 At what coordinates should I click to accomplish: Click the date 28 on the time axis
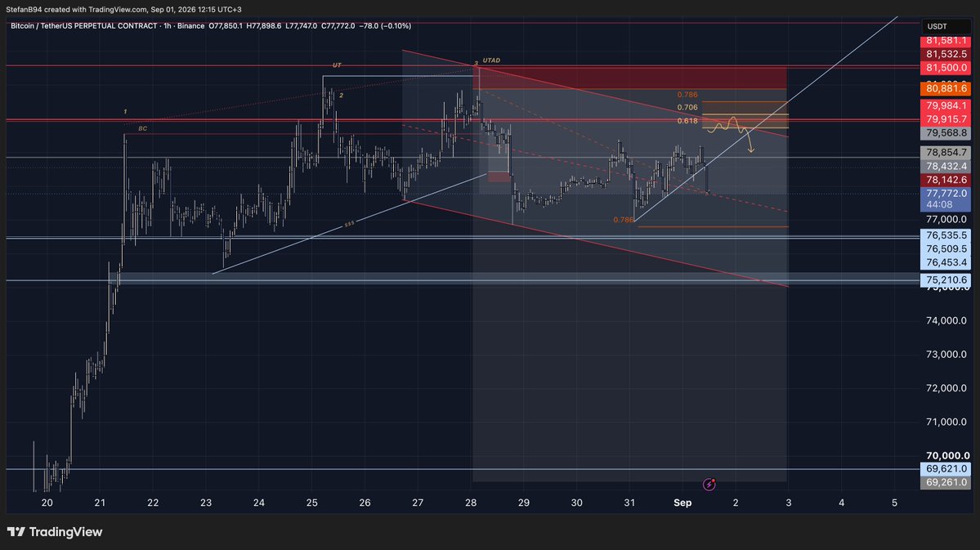[x=471, y=503]
